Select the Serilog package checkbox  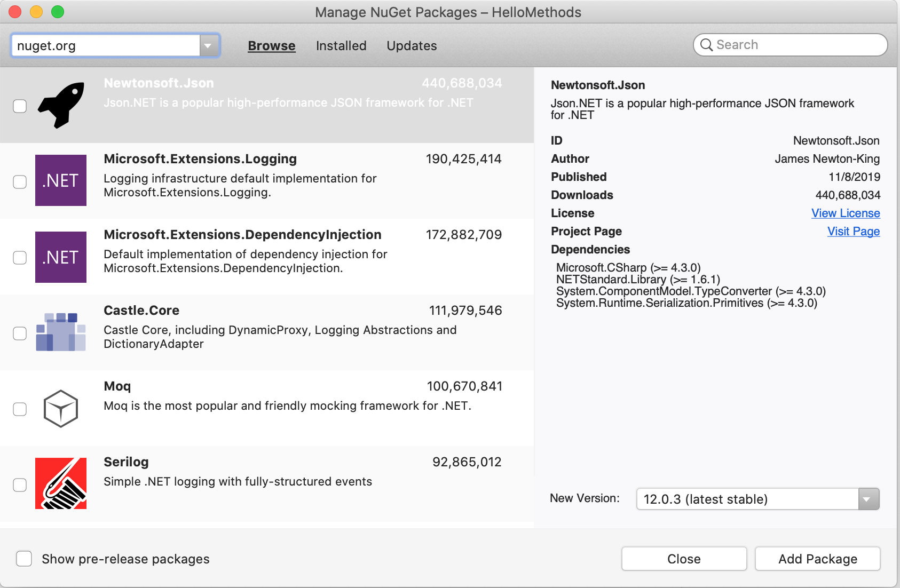(20, 485)
